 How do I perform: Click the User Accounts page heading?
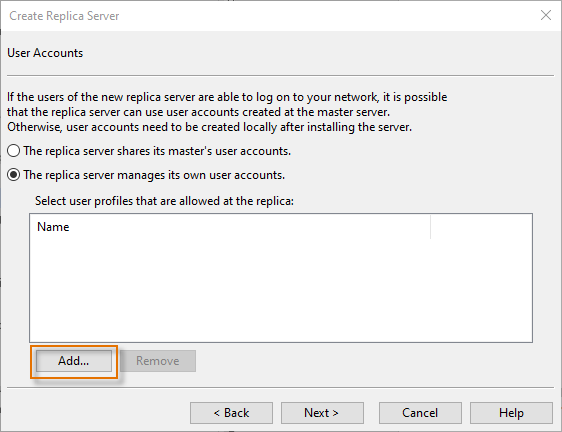tap(45, 53)
